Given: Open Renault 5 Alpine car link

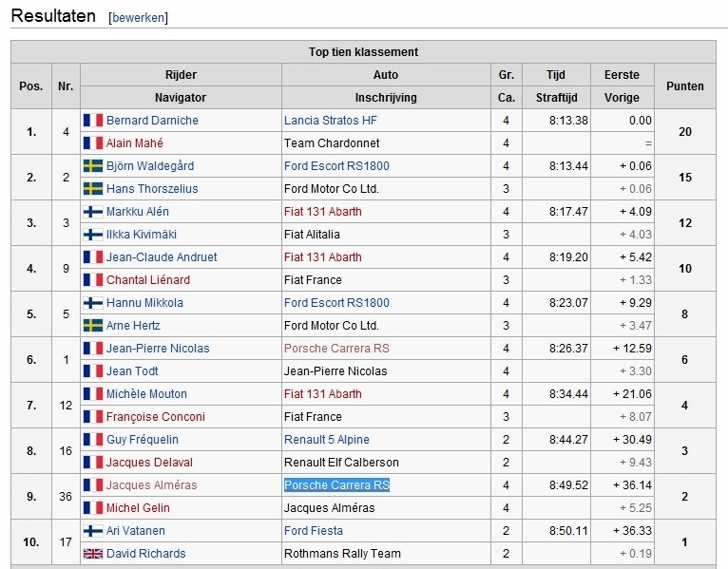Looking at the screenshot, I should pyautogui.click(x=327, y=439).
